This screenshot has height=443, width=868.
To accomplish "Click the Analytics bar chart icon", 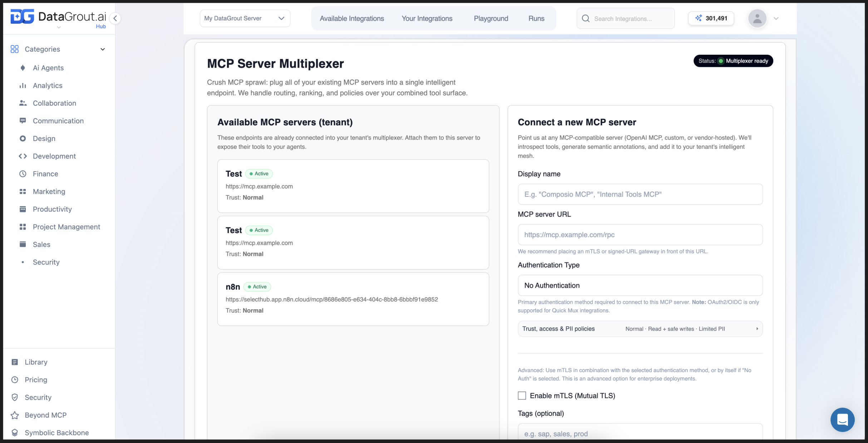I will 23,86.
